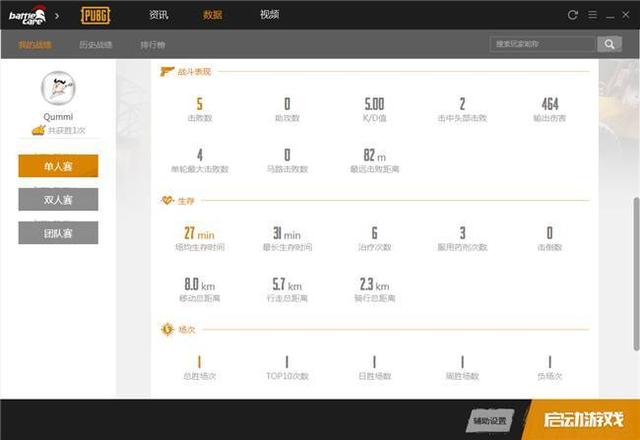Click the vertical scrollbar on the right
Screen dimensions: 640x440
point(636,273)
